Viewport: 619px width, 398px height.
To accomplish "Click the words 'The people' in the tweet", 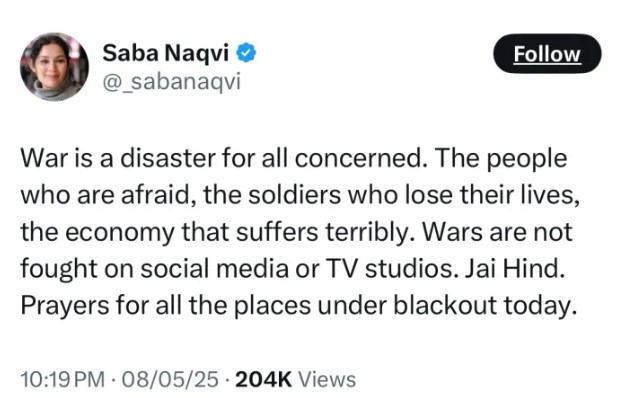I will click(501, 160).
